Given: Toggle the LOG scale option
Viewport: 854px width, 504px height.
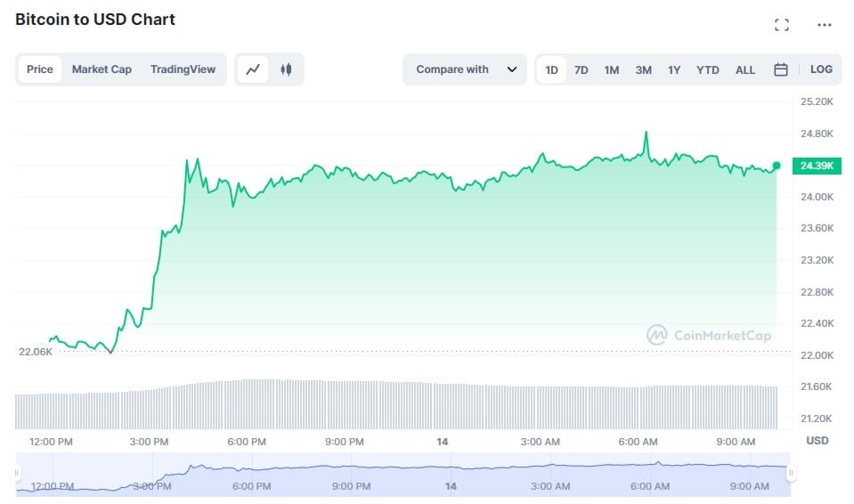Looking at the screenshot, I should coord(821,69).
